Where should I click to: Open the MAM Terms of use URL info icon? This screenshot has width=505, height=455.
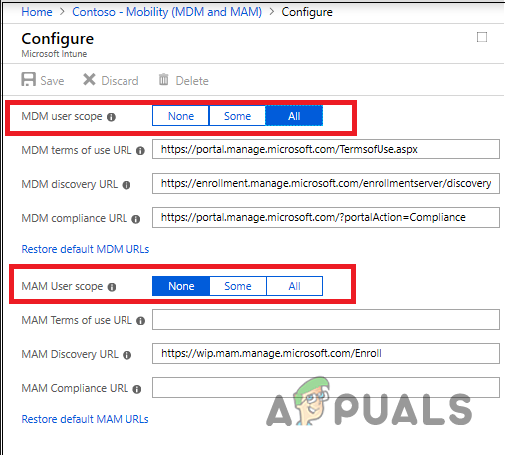(141, 321)
